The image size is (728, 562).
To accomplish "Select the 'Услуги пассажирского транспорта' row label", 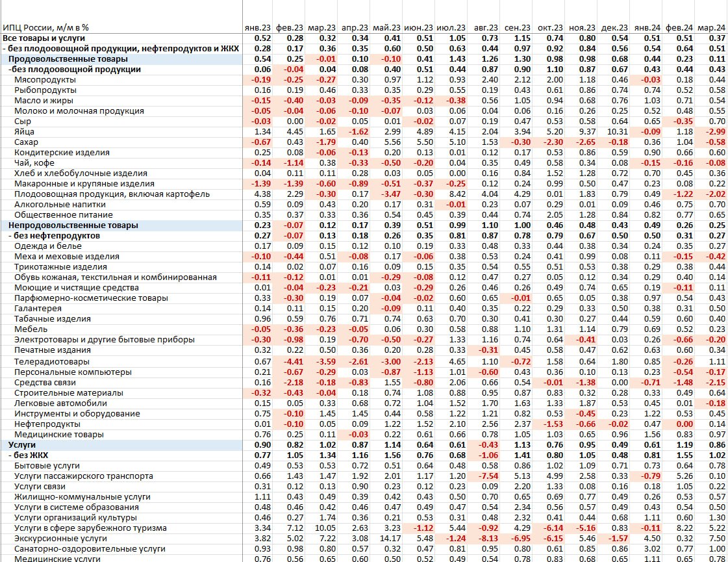I will tap(84, 476).
